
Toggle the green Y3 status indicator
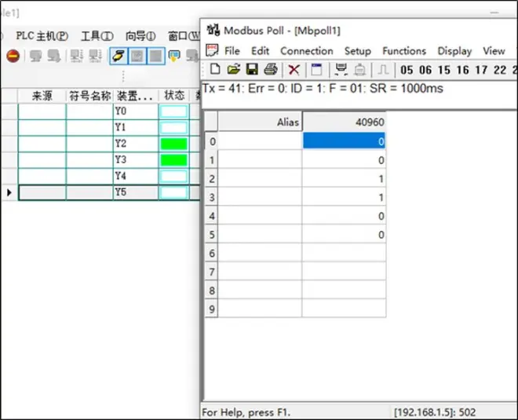click(x=173, y=160)
